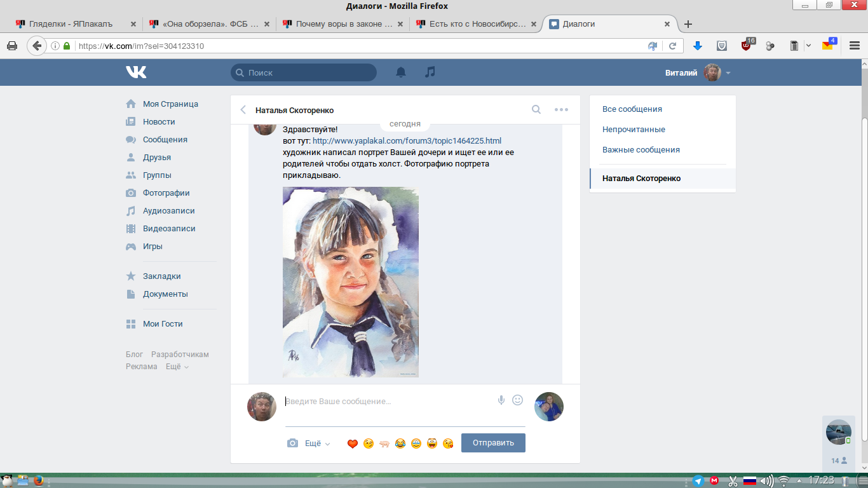Expand the Ещё attachments dropdown
The height and width of the screenshot is (488, 868).
(x=318, y=444)
